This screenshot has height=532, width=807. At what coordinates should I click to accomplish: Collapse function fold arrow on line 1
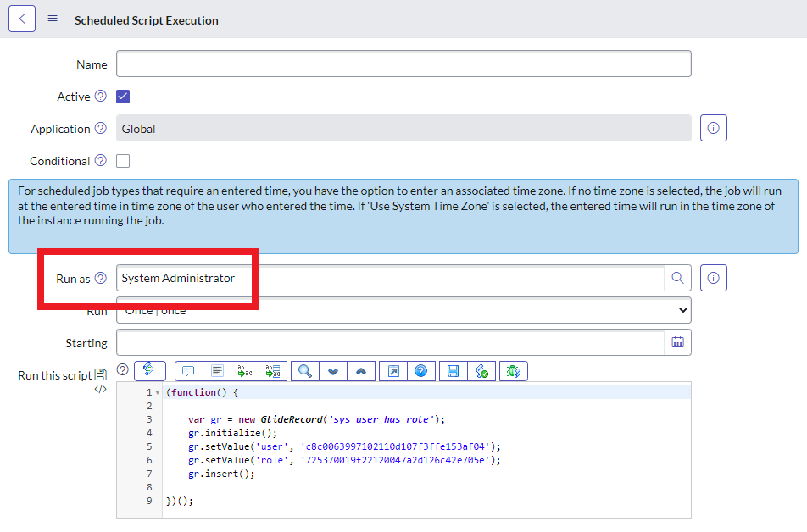[x=158, y=393]
